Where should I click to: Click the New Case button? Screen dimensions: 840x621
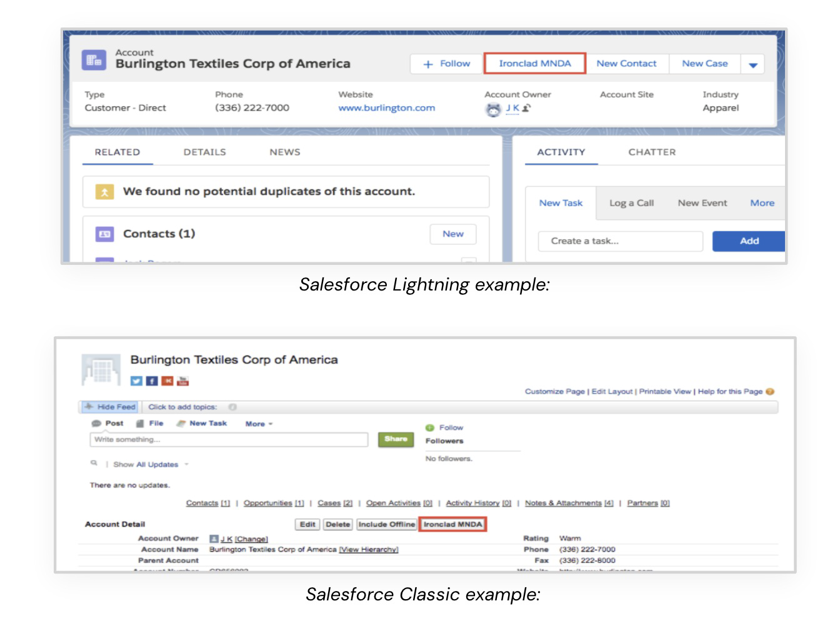pos(705,64)
